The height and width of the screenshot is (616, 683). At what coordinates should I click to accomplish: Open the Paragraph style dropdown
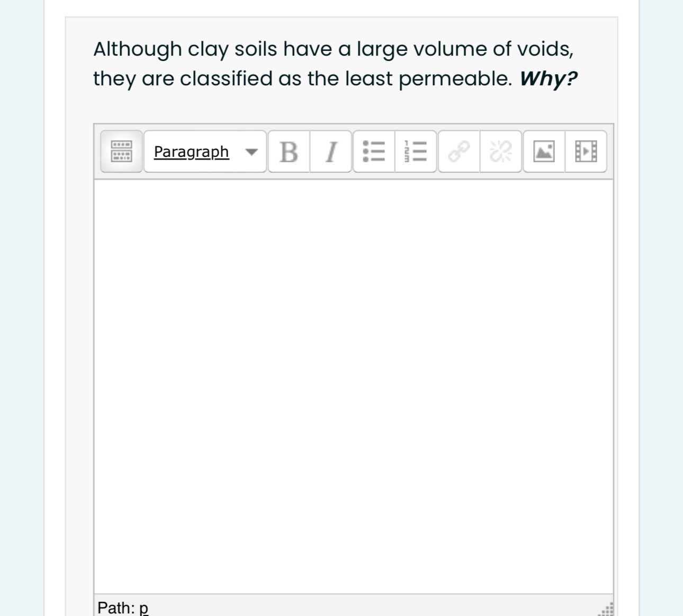pos(191,151)
